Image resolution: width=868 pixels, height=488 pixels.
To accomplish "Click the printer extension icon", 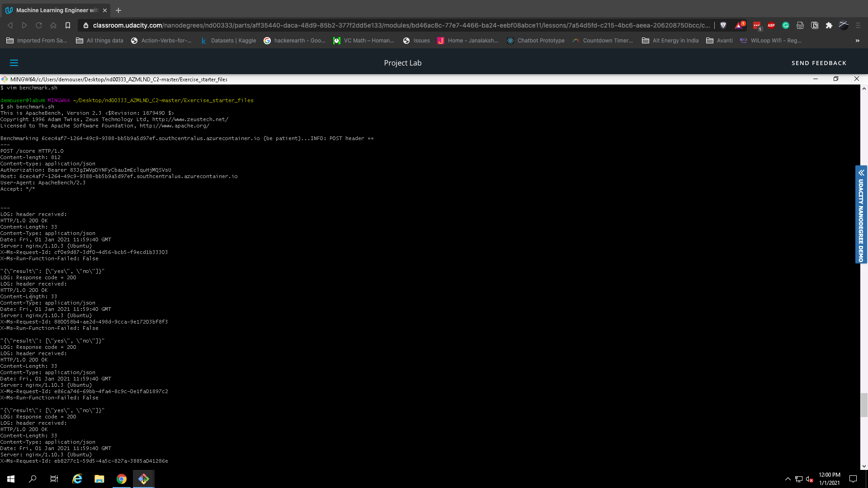I will pos(800,25).
